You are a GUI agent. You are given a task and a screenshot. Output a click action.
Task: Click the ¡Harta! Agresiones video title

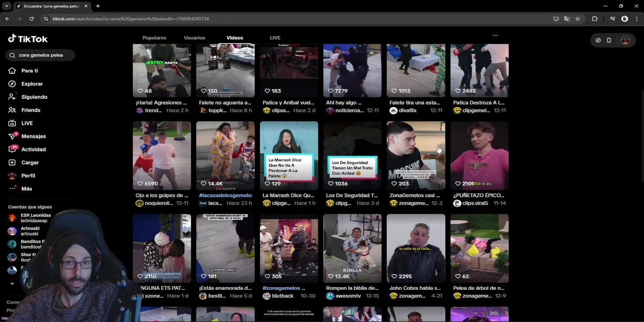pos(161,103)
